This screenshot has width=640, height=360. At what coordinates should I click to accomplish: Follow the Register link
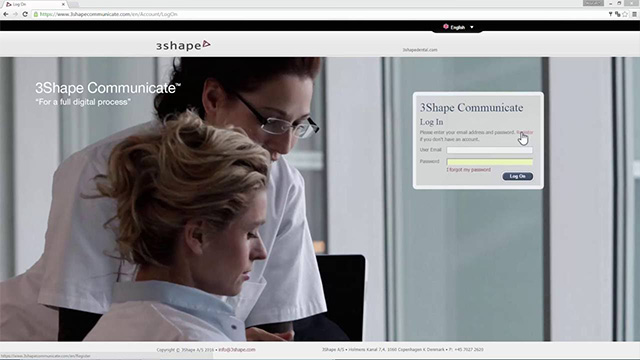tap(525, 132)
